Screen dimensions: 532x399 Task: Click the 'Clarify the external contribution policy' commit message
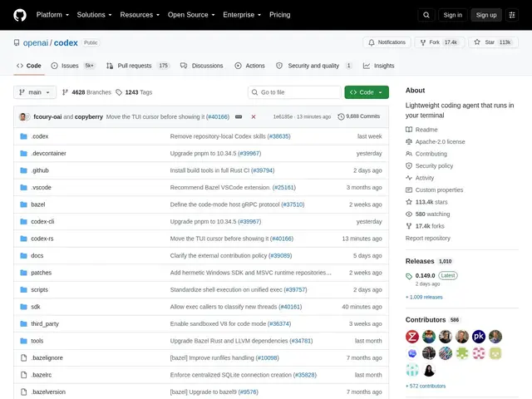(x=219, y=255)
